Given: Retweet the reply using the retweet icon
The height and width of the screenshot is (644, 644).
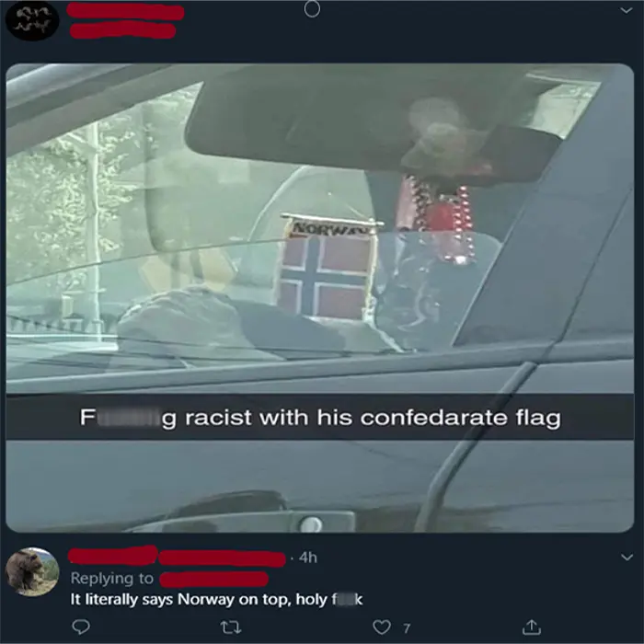Looking at the screenshot, I should (231, 627).
